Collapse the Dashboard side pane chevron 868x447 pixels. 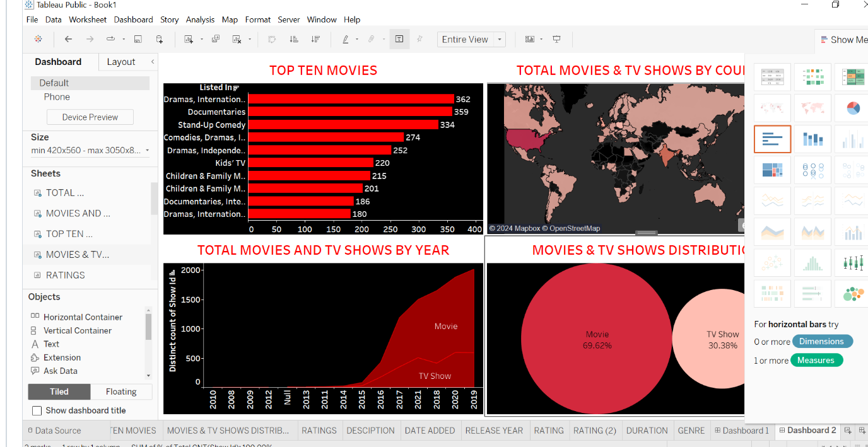pyautogui.click(x=152, y=61)
